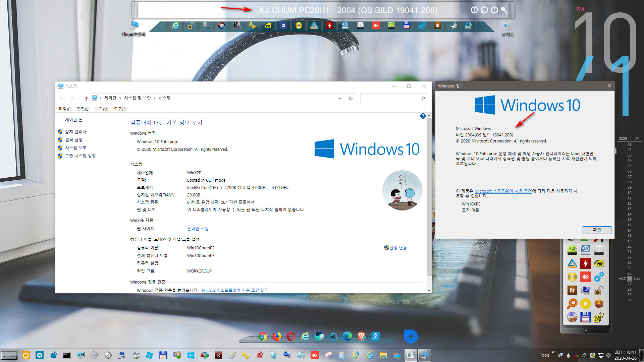Screen dimensions: 644x362
Task: Launch Opera from the browser dock
Action: [291, 336]
